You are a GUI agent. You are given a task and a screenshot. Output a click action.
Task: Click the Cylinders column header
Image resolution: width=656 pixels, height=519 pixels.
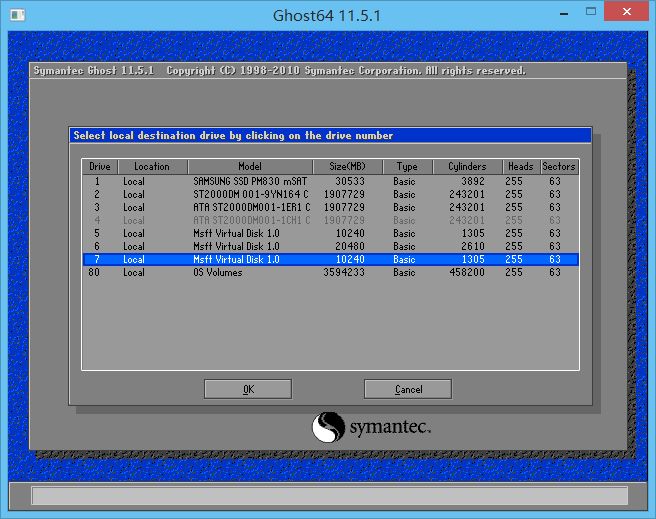(x=467, y=167)
